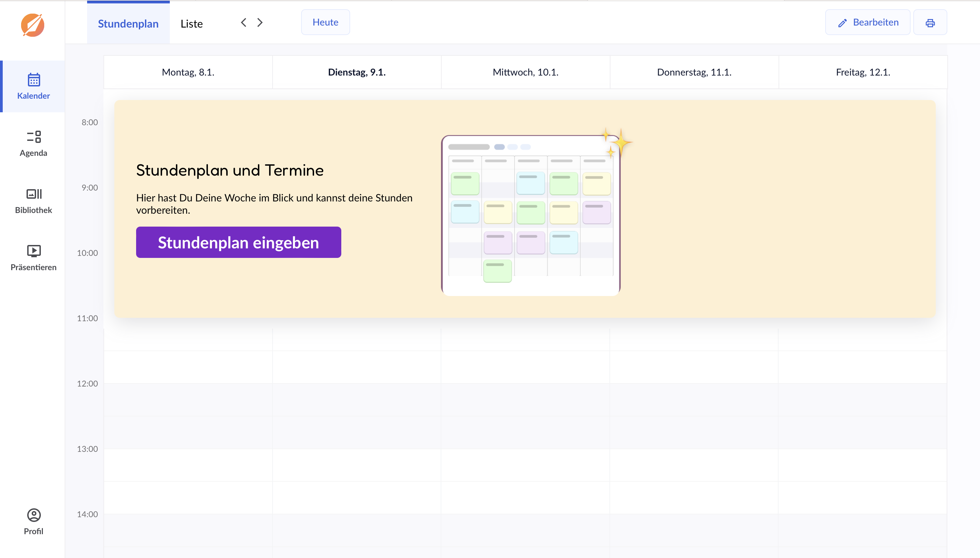Image resolution: width=980 pixels, height=558 pixels.
Task: Select the Dienstag, 9.1. day header
Action: 356,72
